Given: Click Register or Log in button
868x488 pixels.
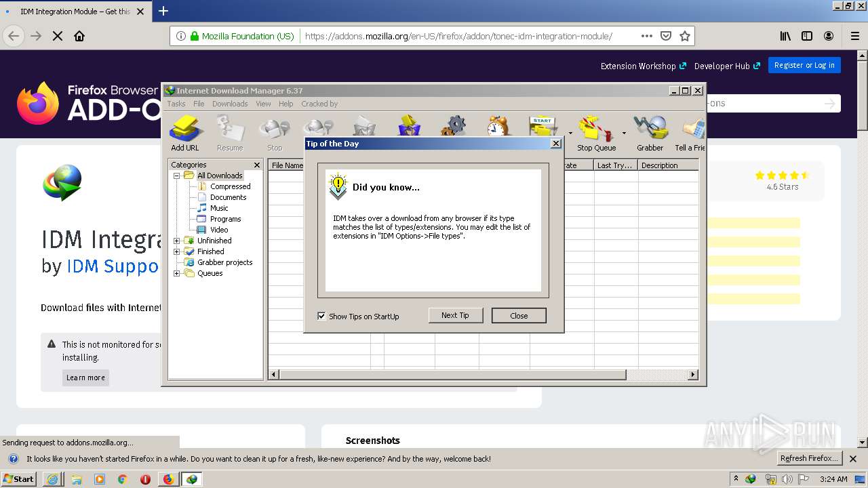Looking at the screenshot, I should [804, 65].
